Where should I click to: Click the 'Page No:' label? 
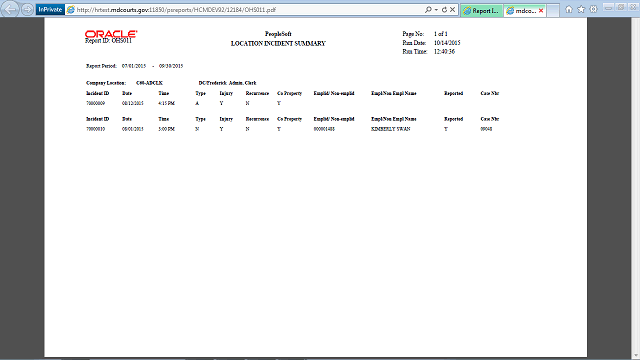413,34
